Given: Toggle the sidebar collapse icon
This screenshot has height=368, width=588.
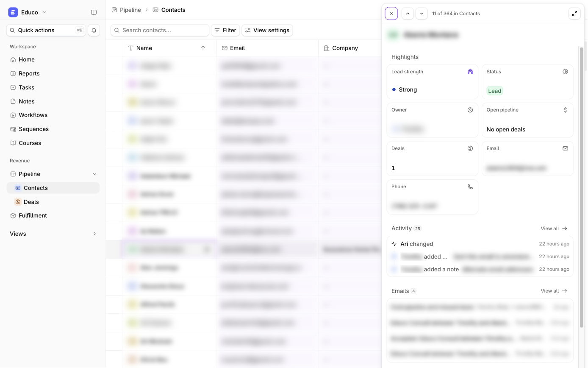Looking at the screenshot, I should (x=94, y=12).
